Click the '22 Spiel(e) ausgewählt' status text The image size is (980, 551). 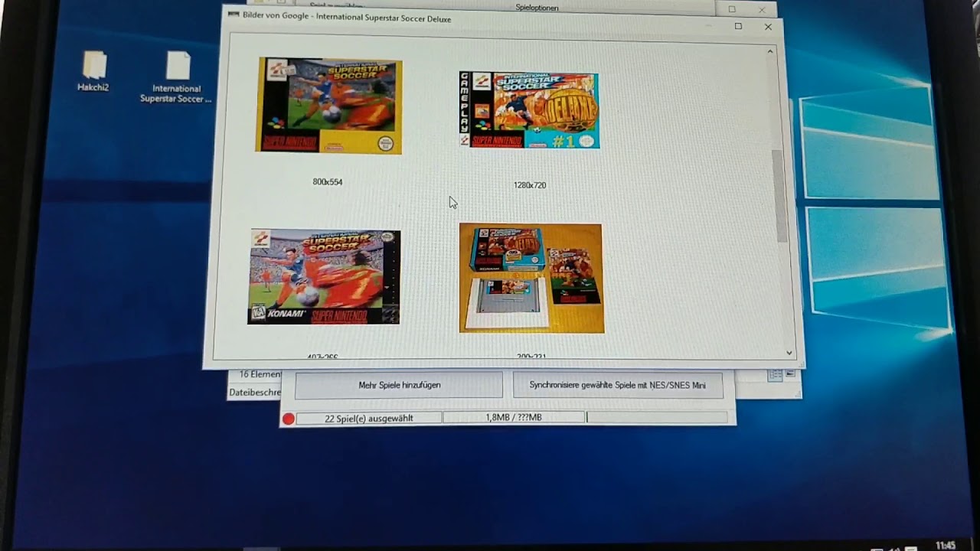[x=369, y=418]
